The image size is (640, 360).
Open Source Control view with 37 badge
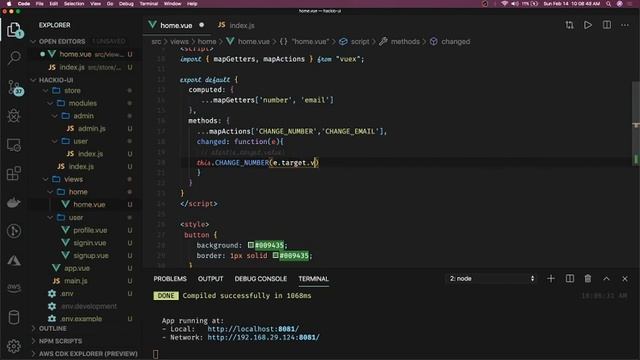tap(15, 87)
